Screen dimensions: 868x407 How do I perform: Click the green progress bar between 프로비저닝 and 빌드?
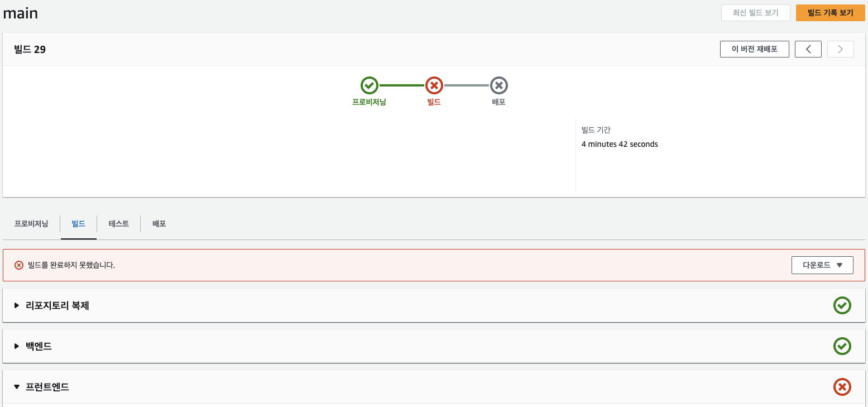401,85
